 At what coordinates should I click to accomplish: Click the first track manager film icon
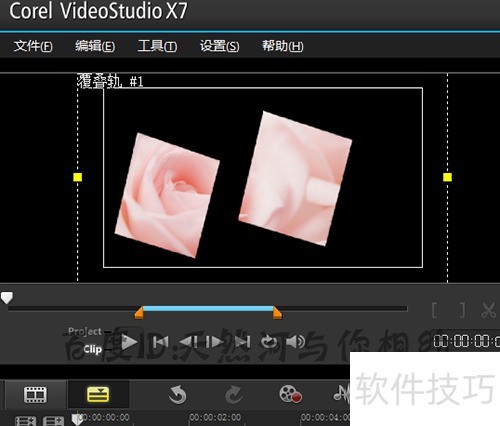point(25,421)
